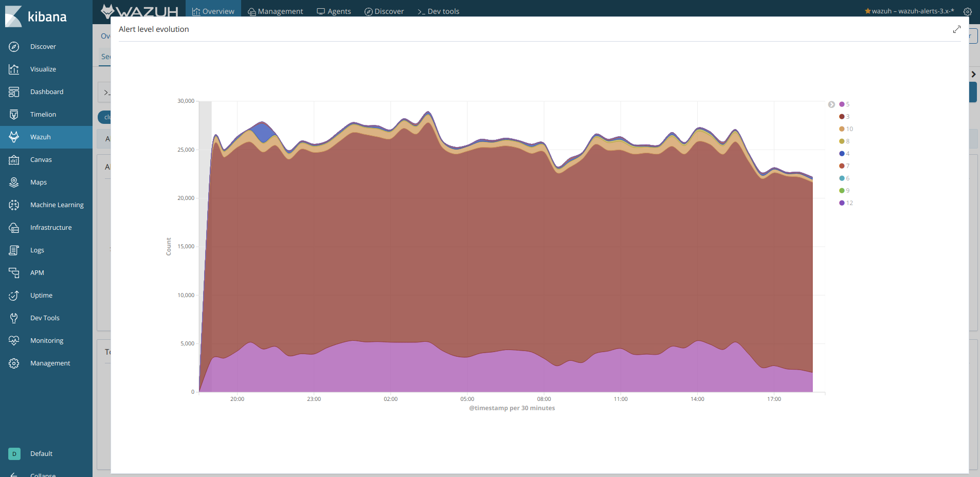Open Dev tools in Wazuh top bar

tap(439, 11)
